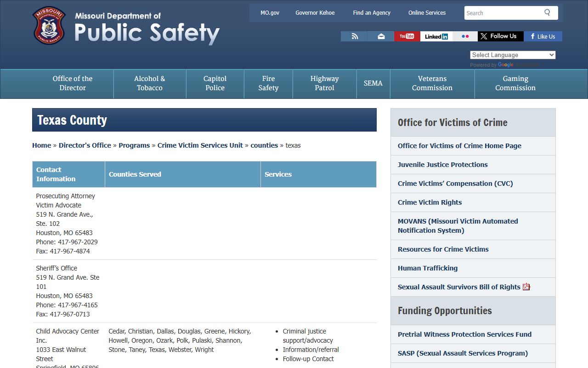Go to Home in the breadcrumb
This screenshot has width=588, height=368.
point(41,145)
